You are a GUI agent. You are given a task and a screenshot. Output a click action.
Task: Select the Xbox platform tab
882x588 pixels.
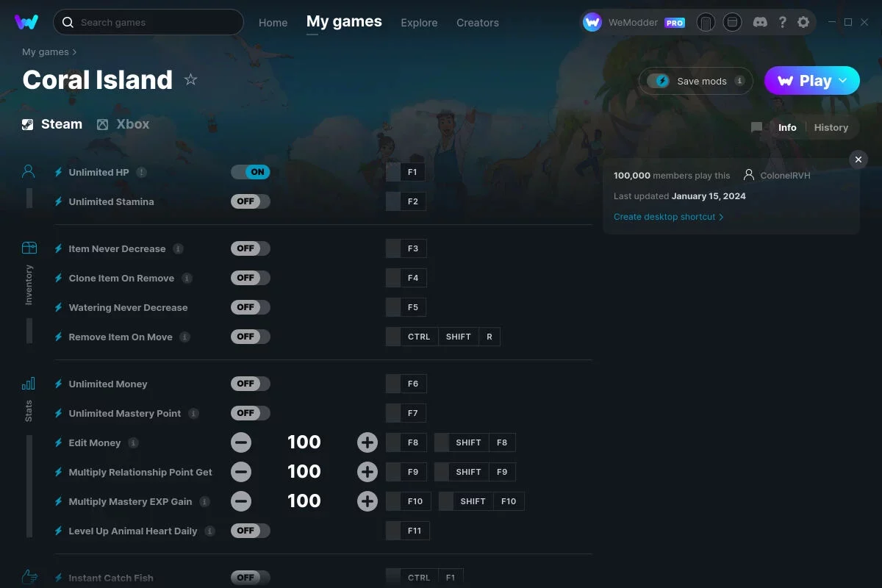point(123,124)
